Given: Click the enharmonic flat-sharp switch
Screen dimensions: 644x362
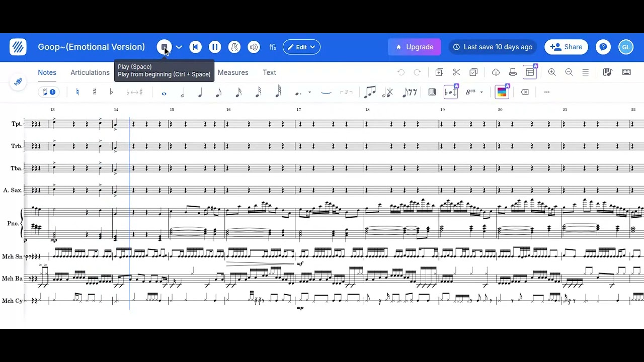Looking at the screenshot, I should pyautogui.click(x=134, y=92).
